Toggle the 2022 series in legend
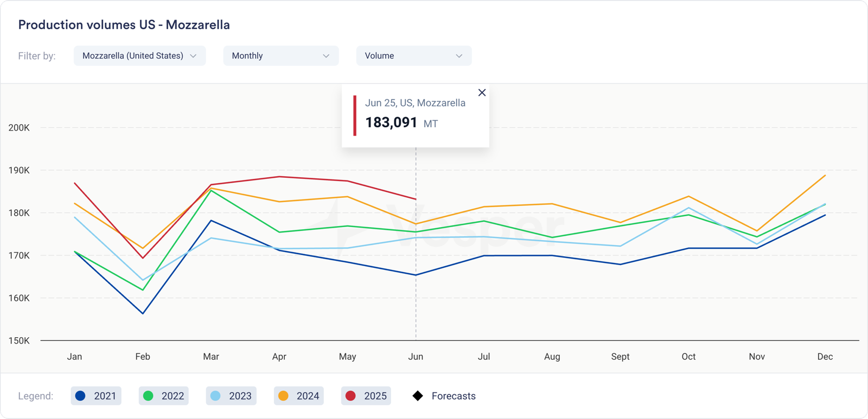The image size is (868, 419). (164, 396)
